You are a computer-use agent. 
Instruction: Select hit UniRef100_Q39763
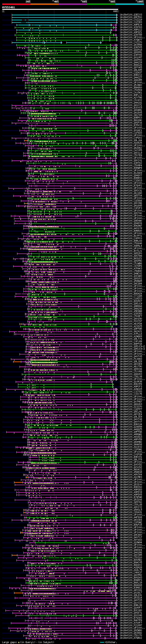click(x=131, y=27)
